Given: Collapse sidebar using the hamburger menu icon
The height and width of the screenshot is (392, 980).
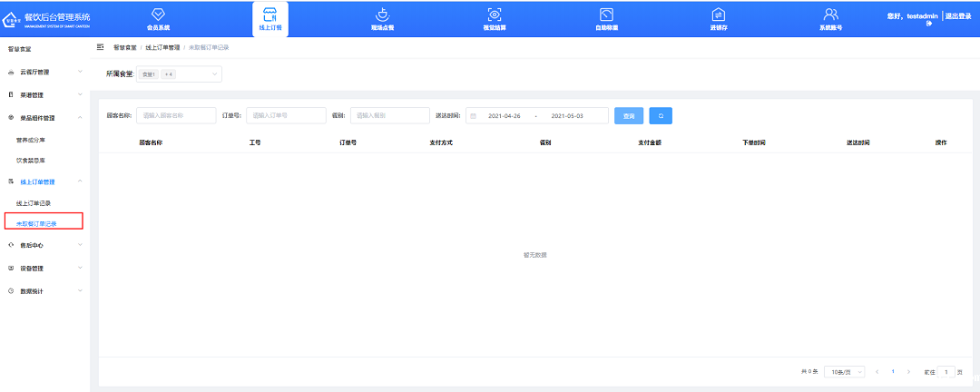Looking at the screenshot, I should tap(100, 46).
